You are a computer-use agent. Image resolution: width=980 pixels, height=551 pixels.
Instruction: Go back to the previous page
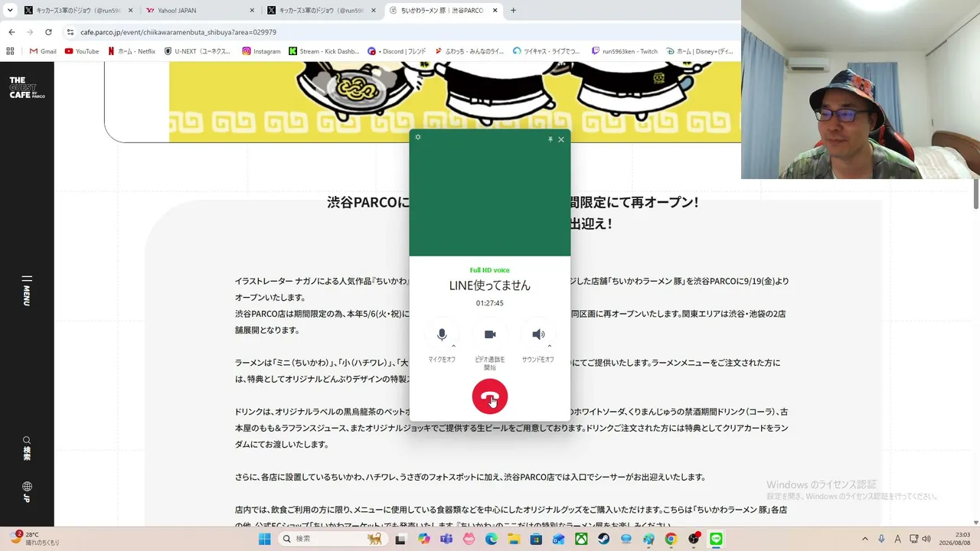click(11, 32)
